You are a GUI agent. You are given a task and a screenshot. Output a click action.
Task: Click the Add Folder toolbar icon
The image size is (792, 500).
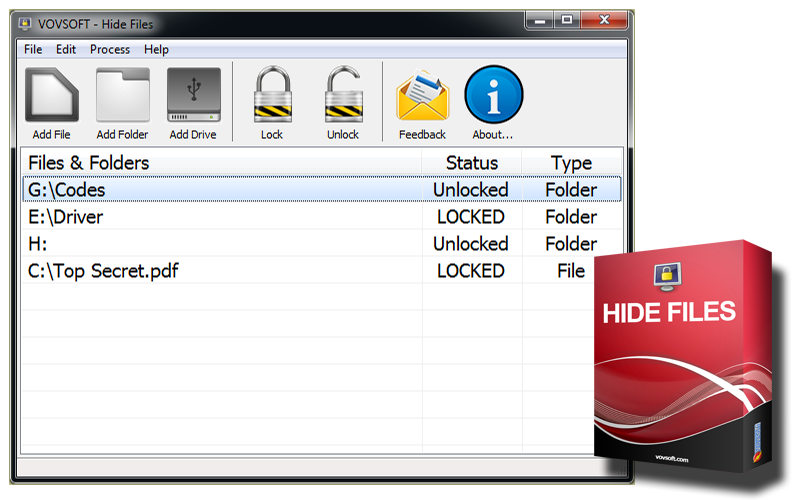pos(123,95)
